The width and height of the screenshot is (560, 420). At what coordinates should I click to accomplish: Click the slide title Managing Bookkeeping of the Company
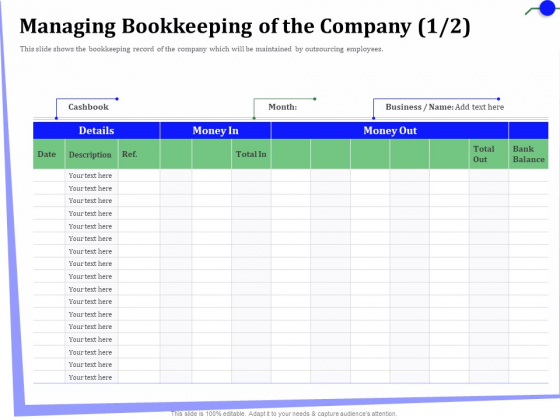[x=245, y=27]
